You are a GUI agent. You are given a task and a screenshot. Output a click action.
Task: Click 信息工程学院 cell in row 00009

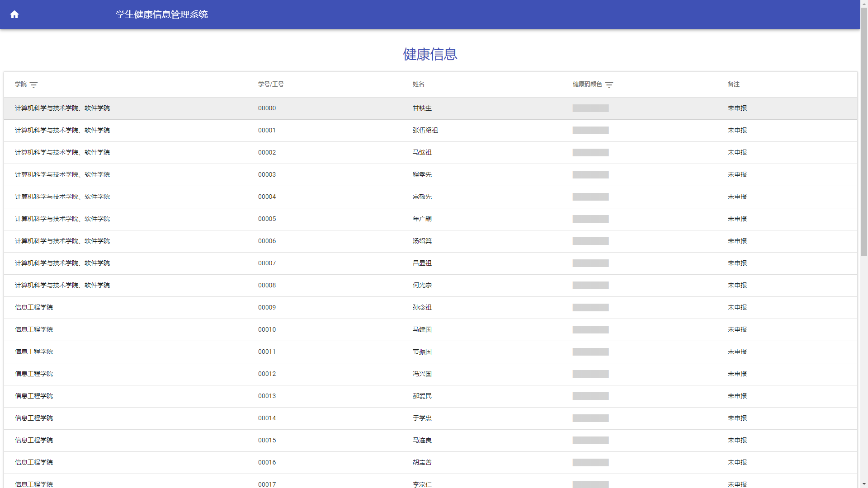click(x=34, y=308)
